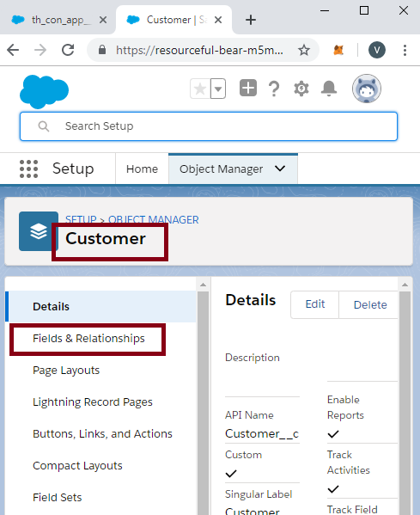The image size is (420, 515).
Task: Expand the Object Manager tab chevron
Action: point(280,169)
